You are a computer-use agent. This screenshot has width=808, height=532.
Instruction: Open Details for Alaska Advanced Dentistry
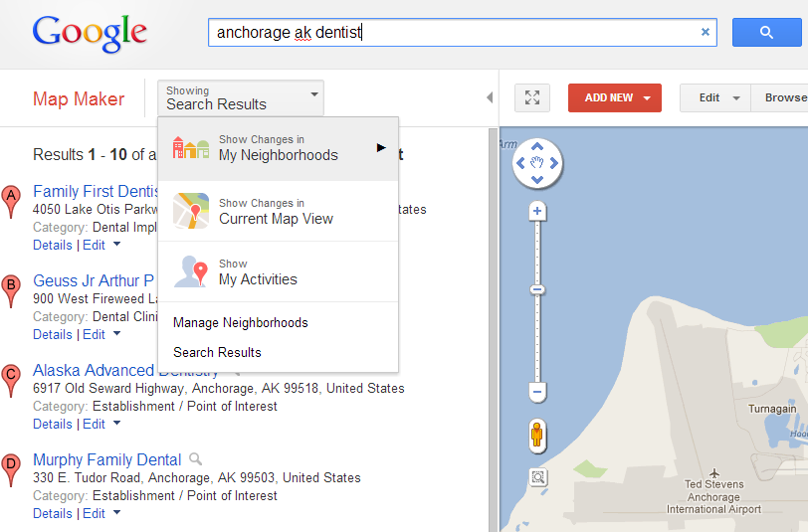(x=53, y=425)
